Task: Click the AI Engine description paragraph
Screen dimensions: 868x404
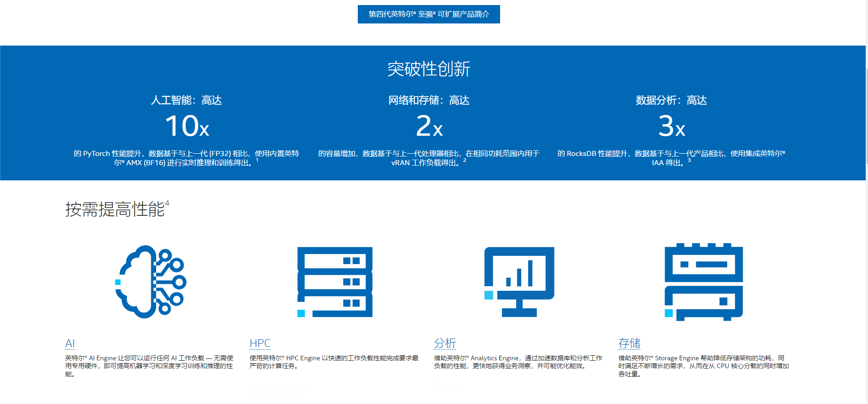Action: [149, 366]
